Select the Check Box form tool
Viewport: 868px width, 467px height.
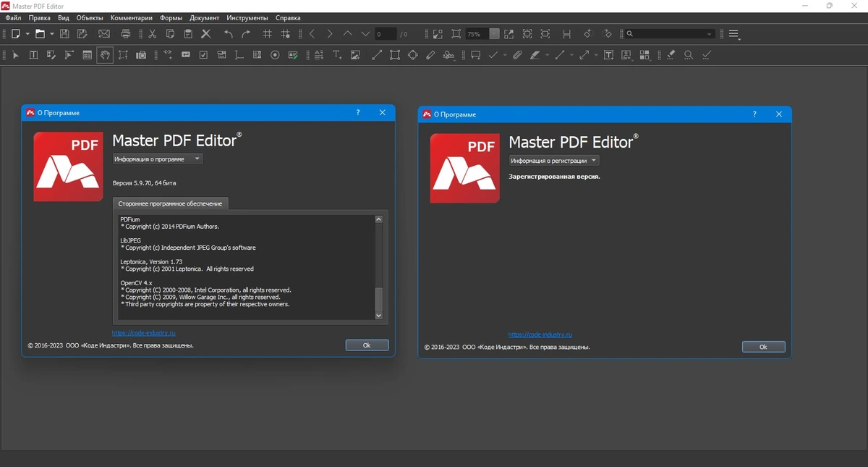point(203,55)
